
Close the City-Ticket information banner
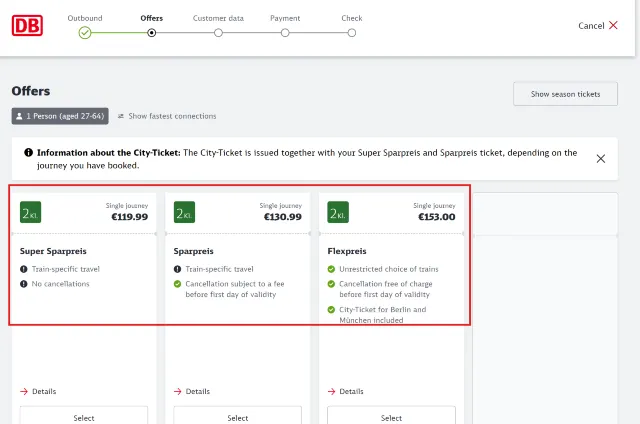(x=600, y=158)
